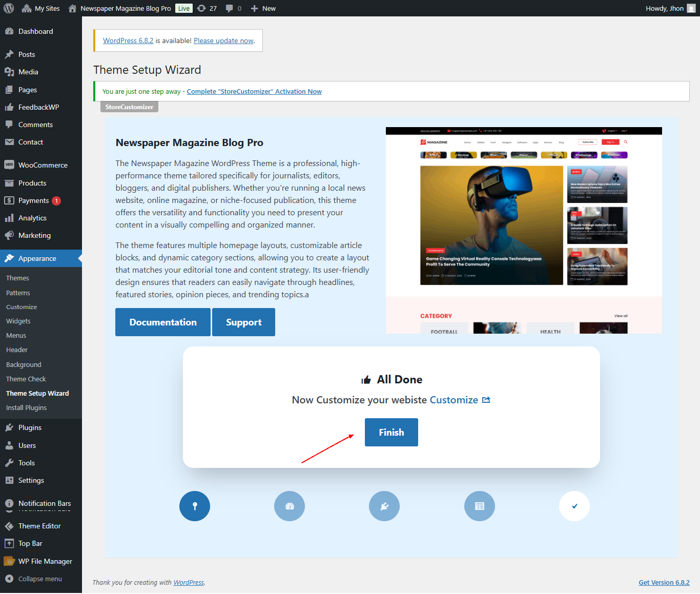Click Complete StoreCustomizer Activation Now link
Image resolution: width=700 pixels, height=594 pixels.
point(254,91)
